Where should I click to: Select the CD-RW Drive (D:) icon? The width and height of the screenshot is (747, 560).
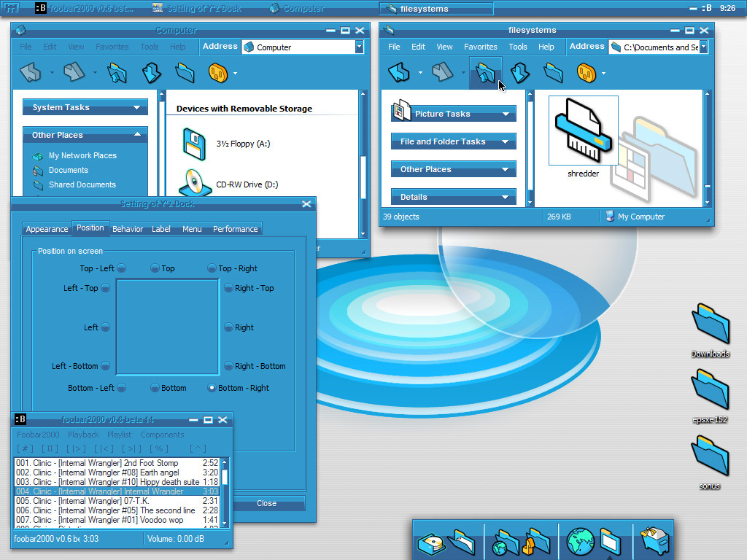pos(195,183)
